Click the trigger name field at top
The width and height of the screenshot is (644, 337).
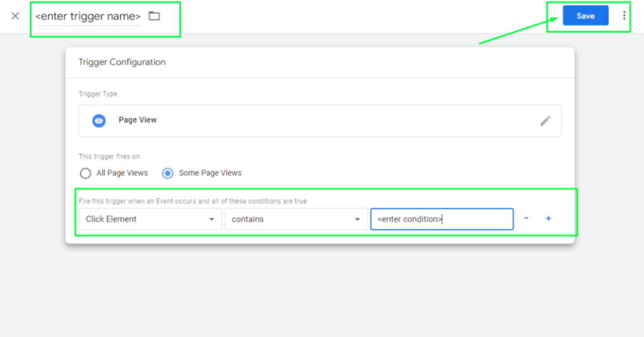click(x=88, y=16)
